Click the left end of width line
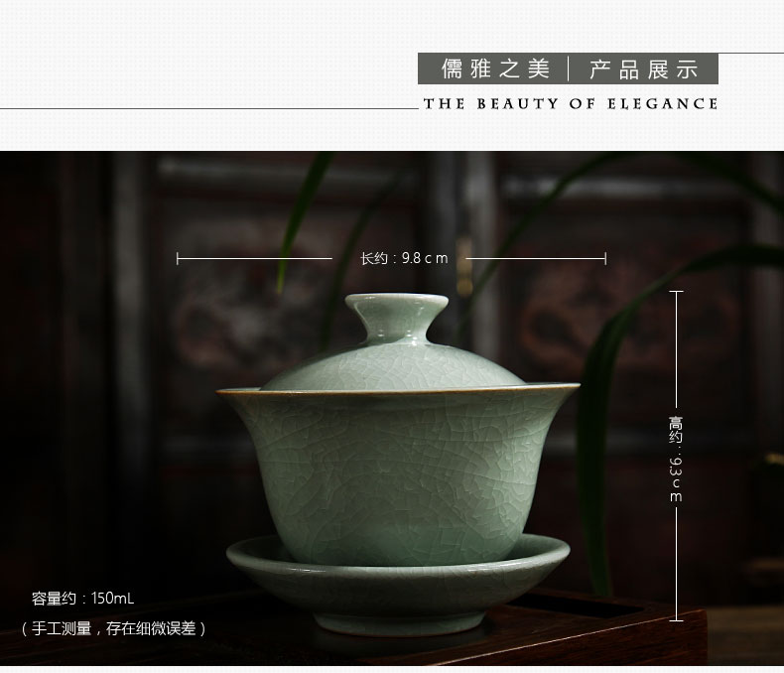 (178, 258)
